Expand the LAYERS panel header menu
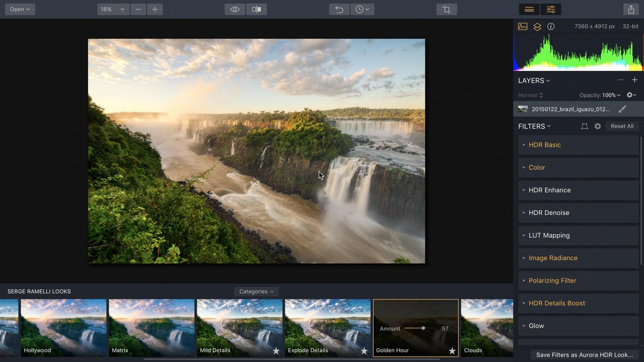This screenshot has height=362, width=644. point(534,81)
